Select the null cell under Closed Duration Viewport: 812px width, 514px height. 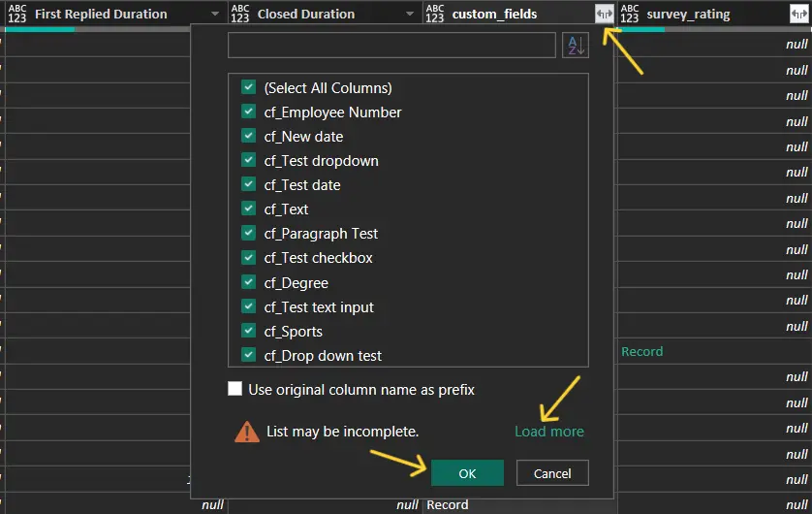click(x=407, y=505)
